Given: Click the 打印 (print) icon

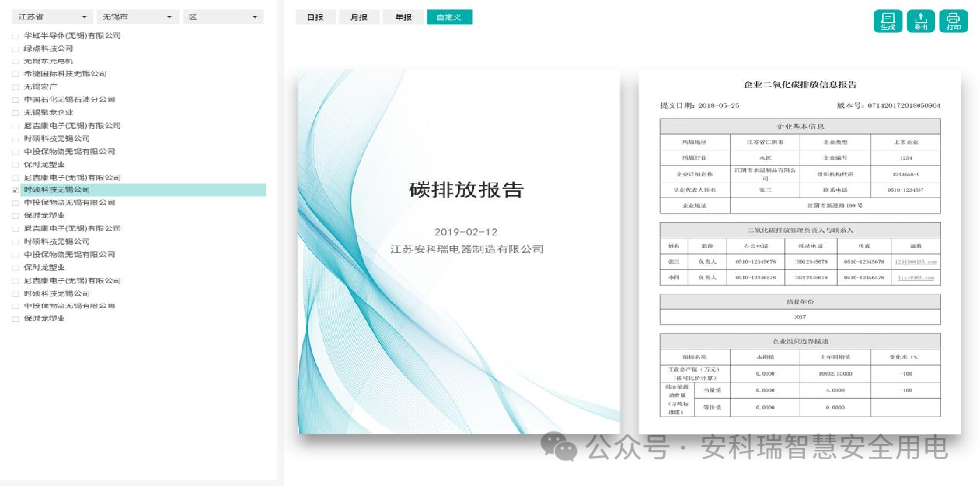Looking at the screenshot, I should [954, 21].
